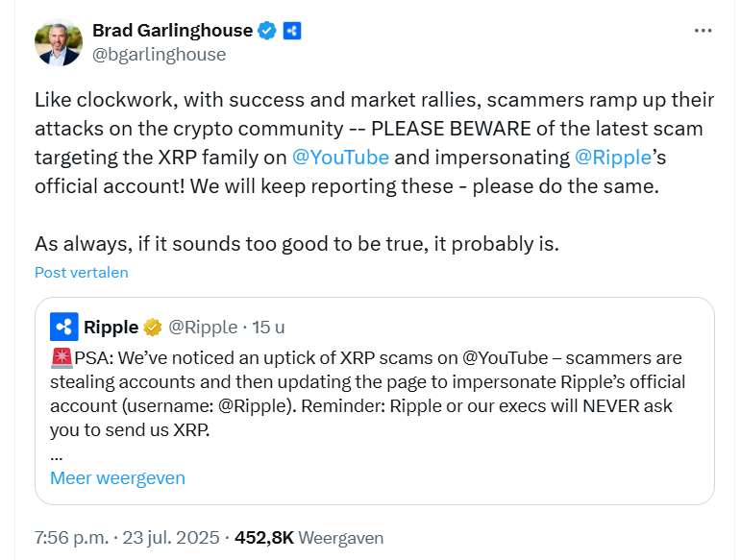Viewport: 741px width, 560px height.
Task: Click the blue verified checkmark badge
Action: coord(267,31)
